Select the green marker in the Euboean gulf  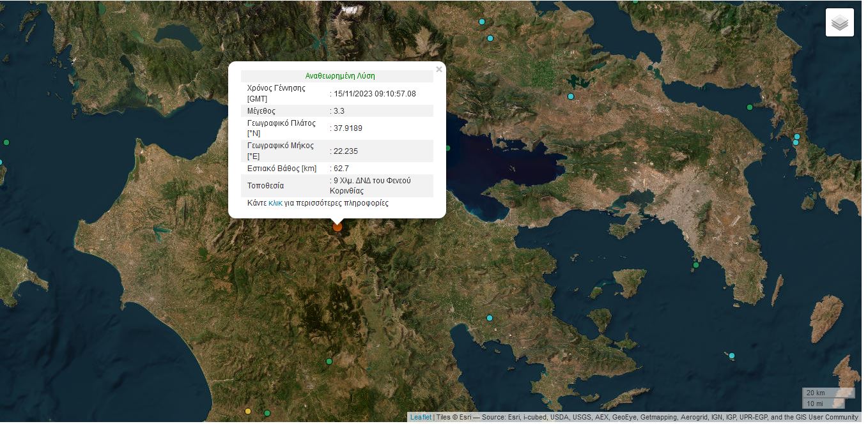(x=750, y=107)
